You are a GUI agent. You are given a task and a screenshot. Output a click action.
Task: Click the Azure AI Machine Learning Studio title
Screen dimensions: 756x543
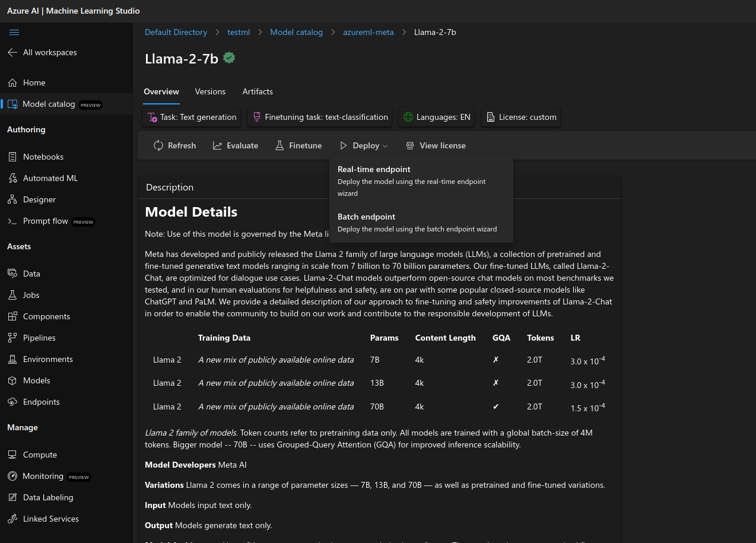(74, 11)
